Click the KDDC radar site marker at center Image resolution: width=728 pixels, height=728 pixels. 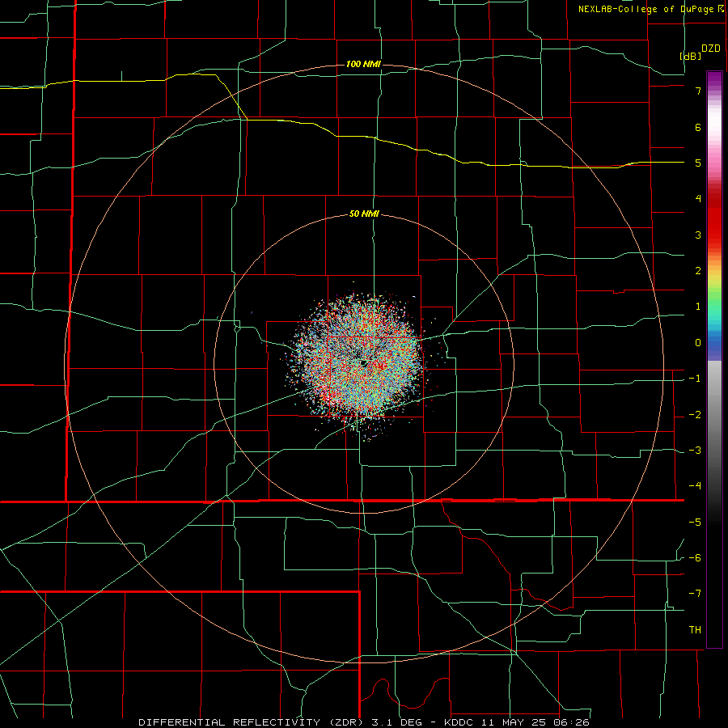(363, 363)
